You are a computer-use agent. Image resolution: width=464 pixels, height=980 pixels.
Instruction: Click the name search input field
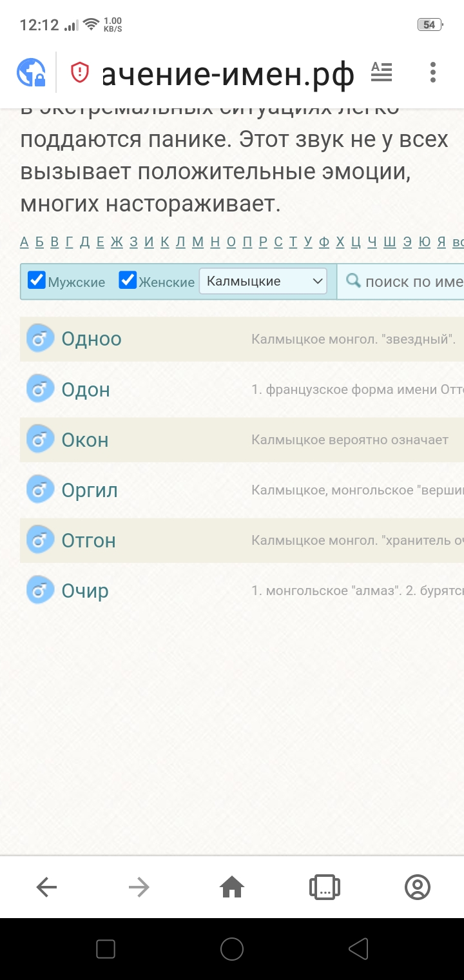[x=412, y=282]
